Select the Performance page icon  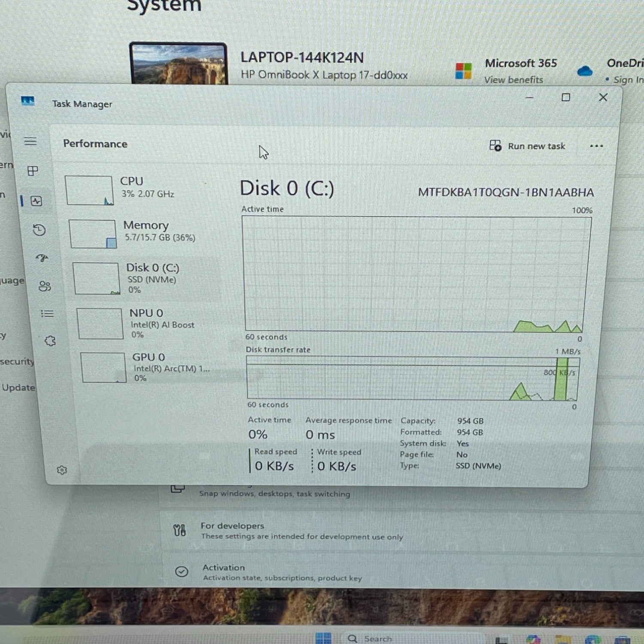(x=36, y=201)
